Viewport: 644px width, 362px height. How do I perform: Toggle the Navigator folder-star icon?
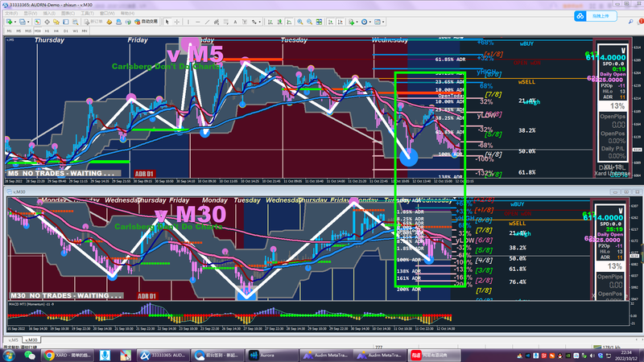click(56, 22)
